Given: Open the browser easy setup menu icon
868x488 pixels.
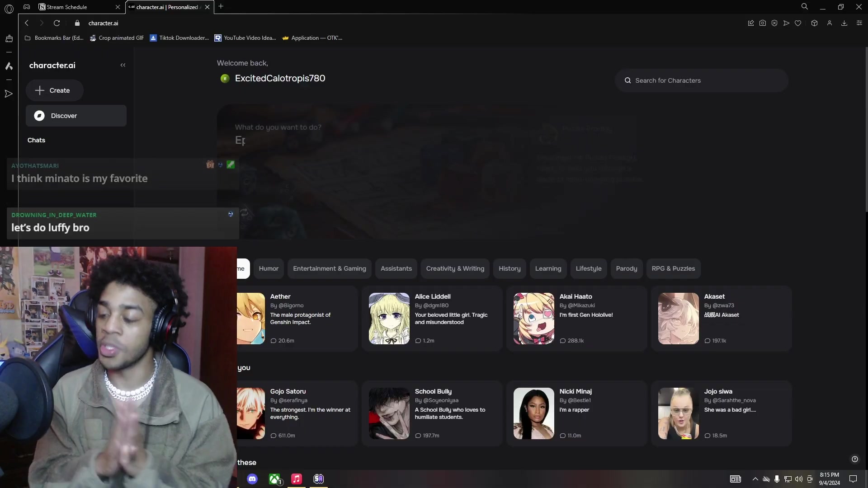Looking at the screenshot, I should tap(859, 23).
